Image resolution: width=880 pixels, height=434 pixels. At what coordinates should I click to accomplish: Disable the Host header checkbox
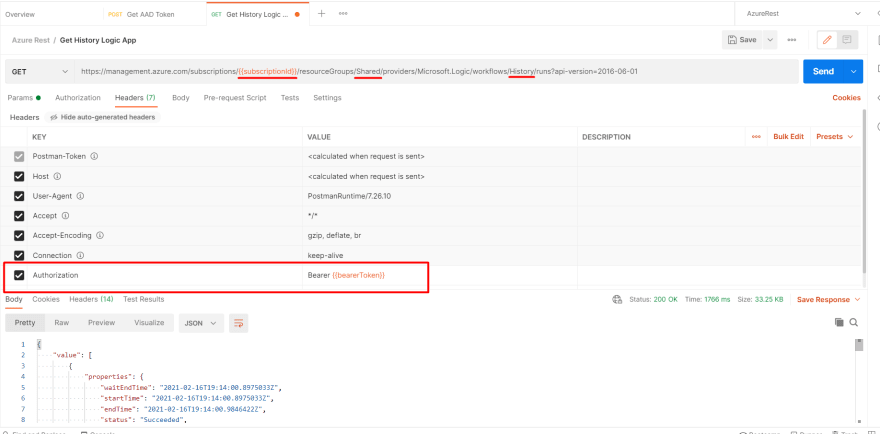click(18, 176)
